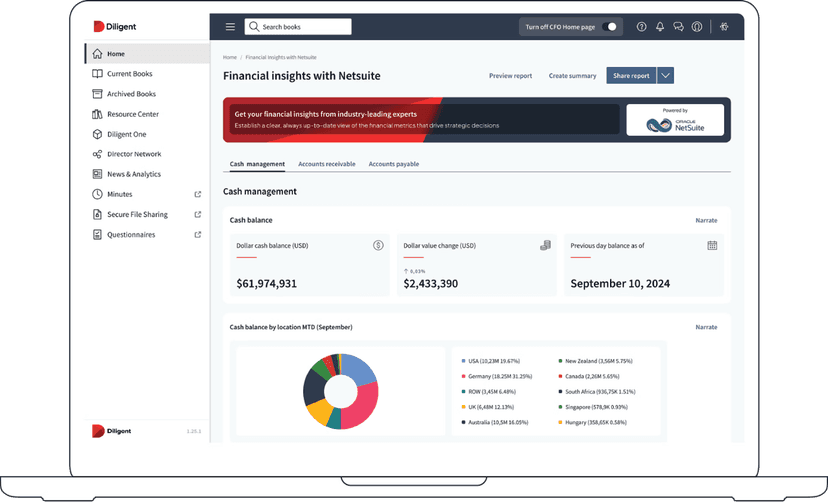Click the Search books input field
The image size is (828, 502).
[x=298, y=26]
